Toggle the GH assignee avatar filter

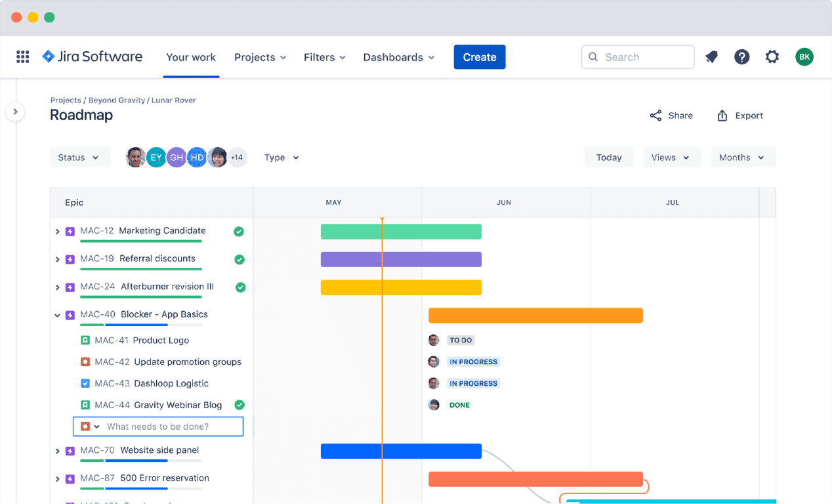[177, 157]
